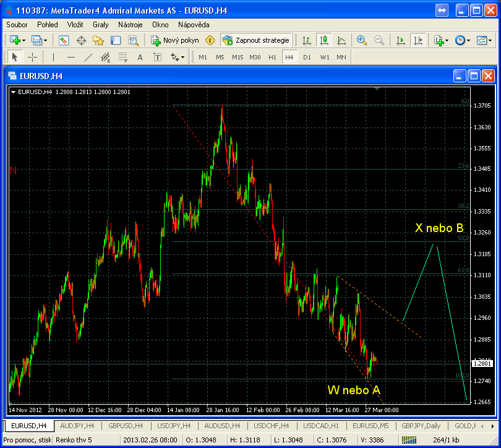
Task: Zoom in on the chart
Action: click(x=361, y=40)
